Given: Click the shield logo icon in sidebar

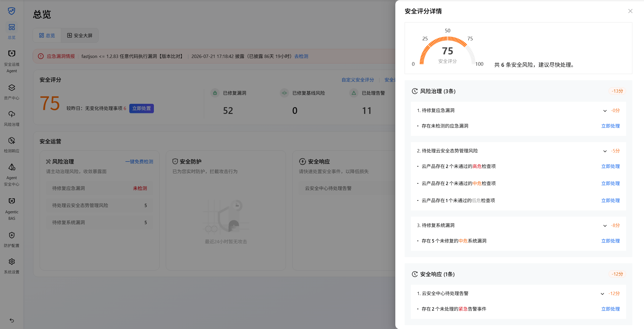Looking at the screenshot, I should [x=11, y=11].
